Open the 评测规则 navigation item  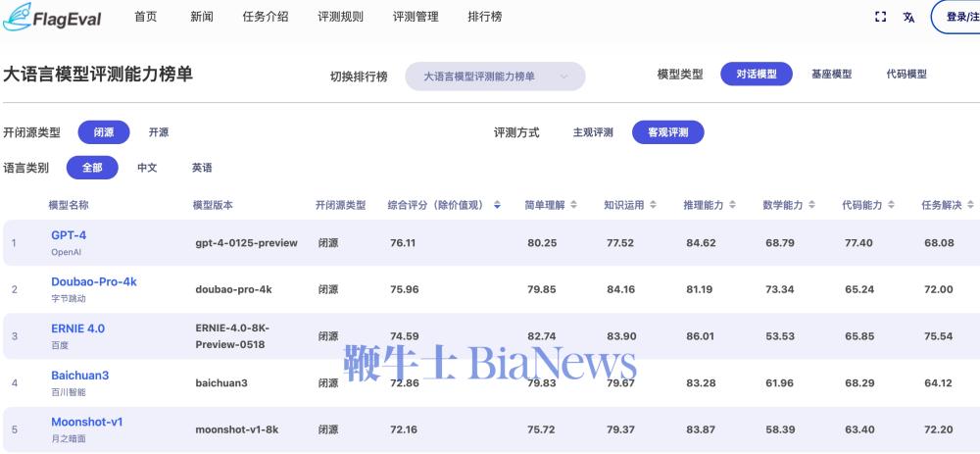tap(341, 17)
